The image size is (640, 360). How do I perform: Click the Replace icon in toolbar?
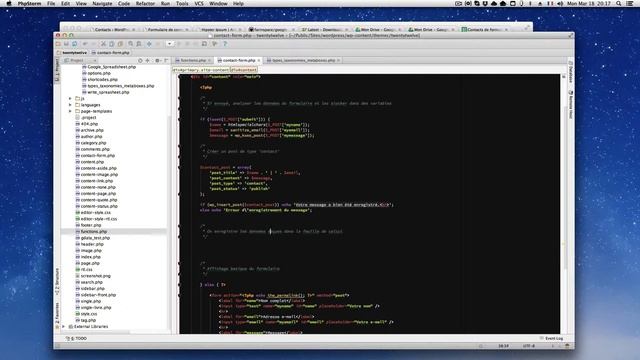139,44
